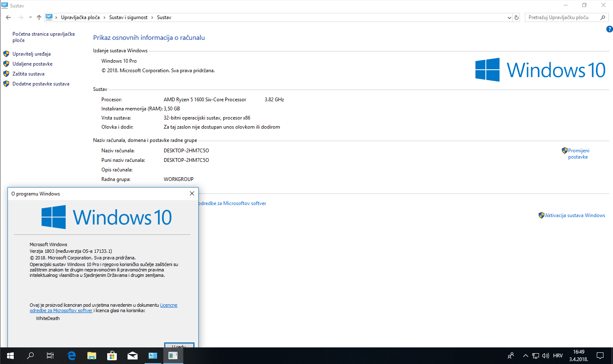Open Dodatne postavke sustava link
The width and height of the screenshot is (613, 364).
point(41,84)
